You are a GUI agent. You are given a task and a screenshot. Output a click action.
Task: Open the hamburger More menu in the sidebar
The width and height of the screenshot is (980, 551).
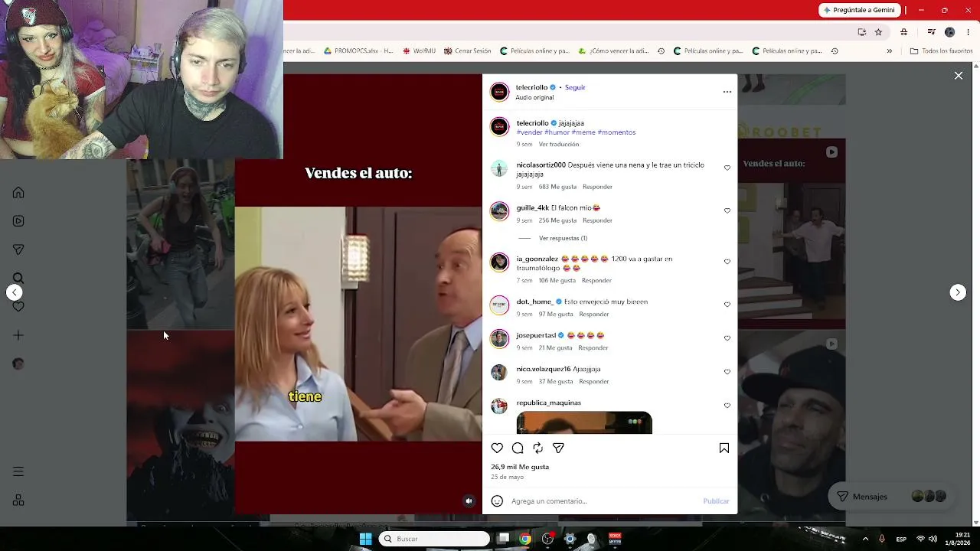18,471
